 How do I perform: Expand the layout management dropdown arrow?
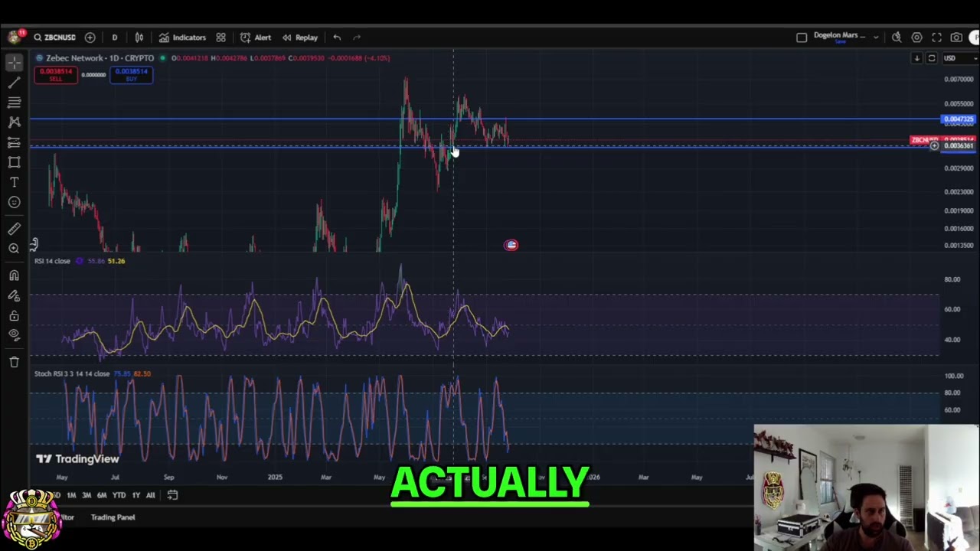tap(876, 37)
